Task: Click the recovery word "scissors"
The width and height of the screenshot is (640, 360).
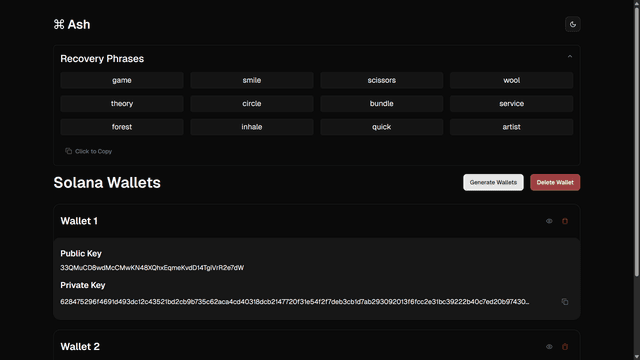Action: point(382,80)
